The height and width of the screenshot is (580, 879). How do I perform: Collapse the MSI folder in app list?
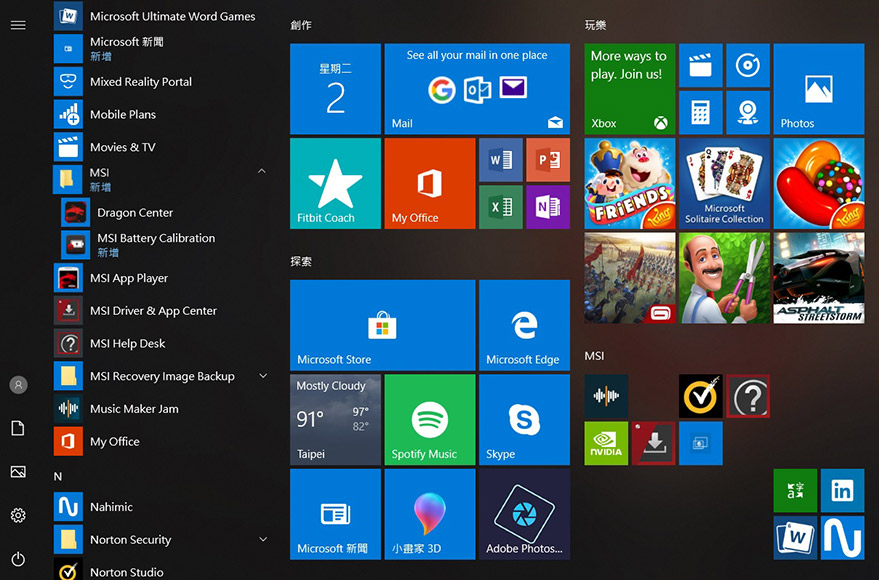click(262, 172)
